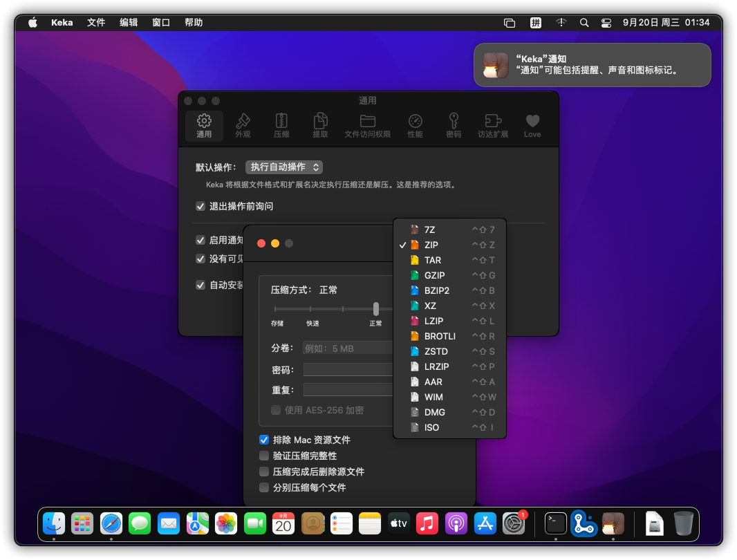Viewport: 737px width, 560px height.
Task: Select AAR format
Action: coord(449,382)
